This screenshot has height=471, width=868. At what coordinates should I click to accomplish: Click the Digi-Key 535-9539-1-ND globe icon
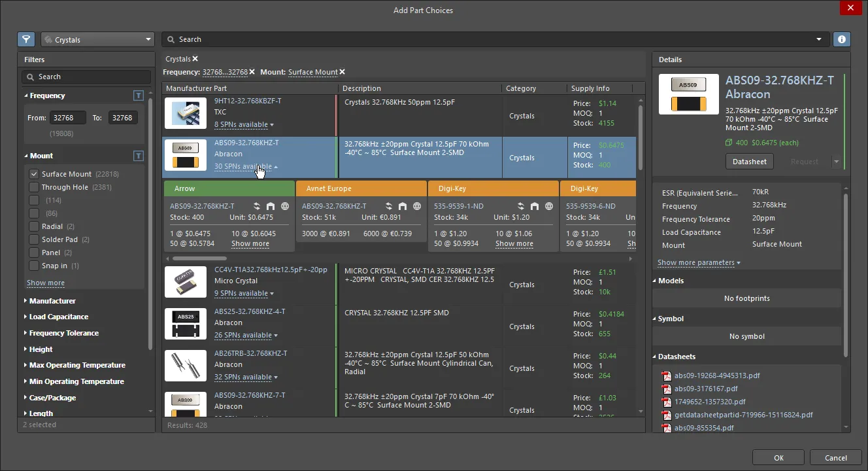pyautogui.click(x=549, y=206)
